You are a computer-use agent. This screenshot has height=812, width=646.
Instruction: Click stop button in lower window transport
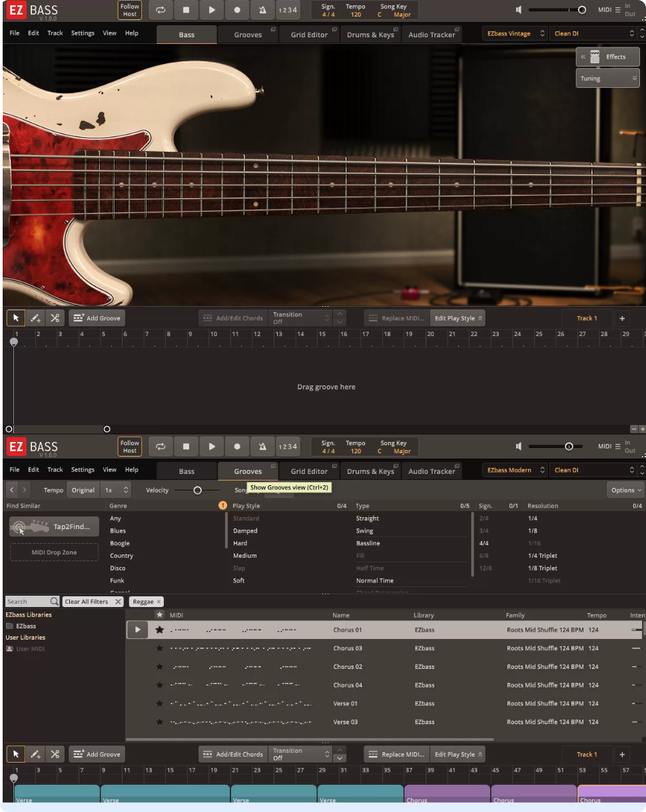(x=186, y=447)
